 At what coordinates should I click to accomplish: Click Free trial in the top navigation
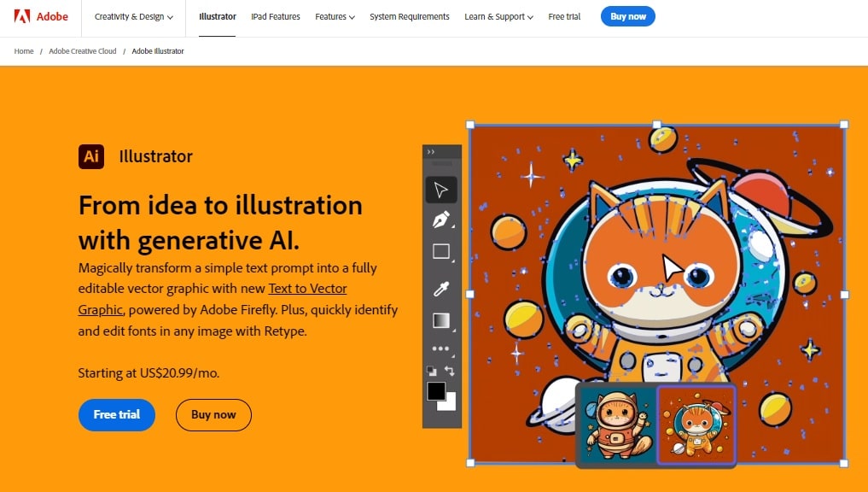[565, 16]
